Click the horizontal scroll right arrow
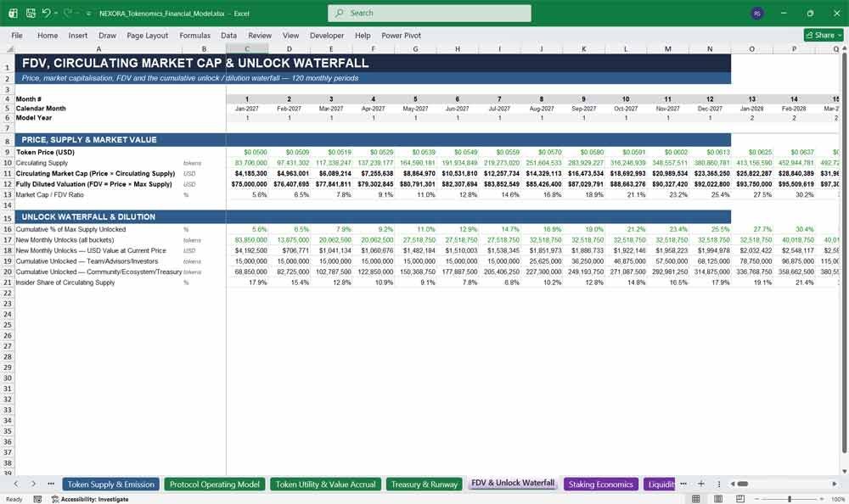 [x=835, y=484]
